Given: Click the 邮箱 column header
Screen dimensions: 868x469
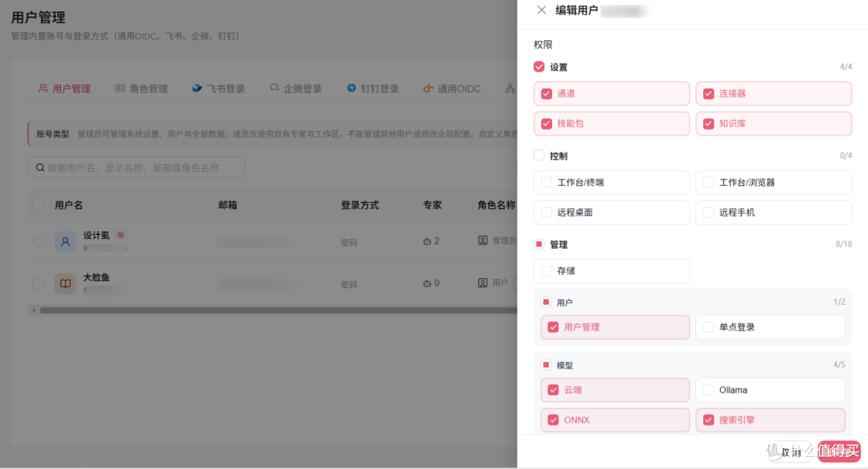Looking at the screenshot, I should pyautogui.click(x=227, y=205).
